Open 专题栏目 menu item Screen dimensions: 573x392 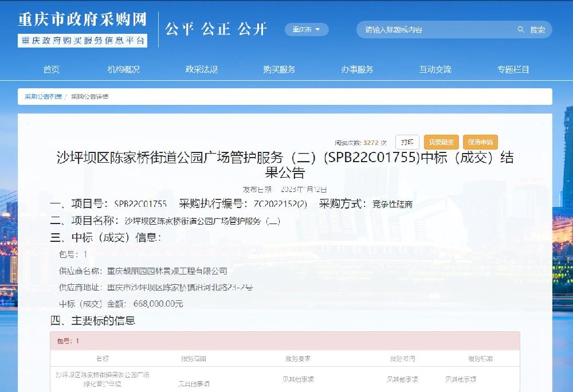coord(513,69)
